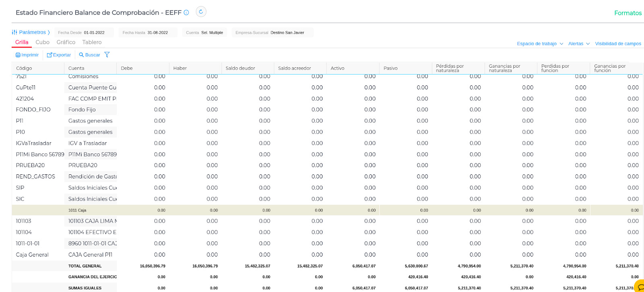Switch to the Gráfico tab
Image resolution: width=644 pixels, height=292 pixels.
pos(66,42)
